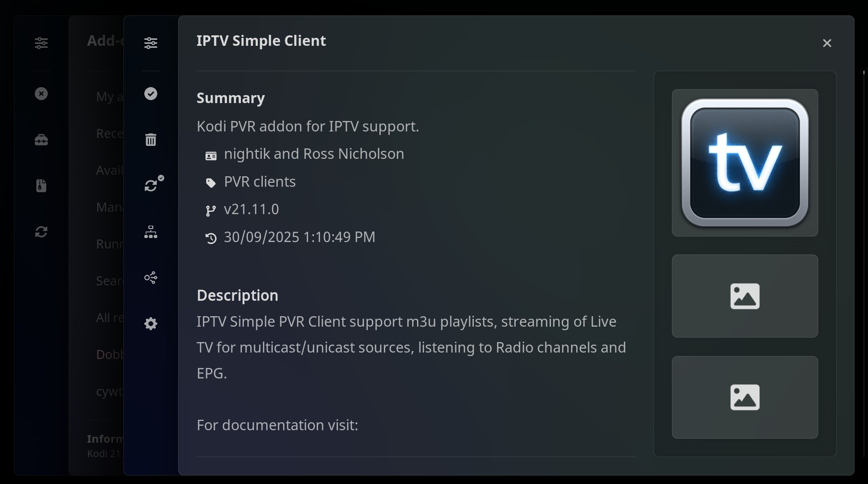
Task: Open add-on settings gear icon
Action: coord(151,324)
